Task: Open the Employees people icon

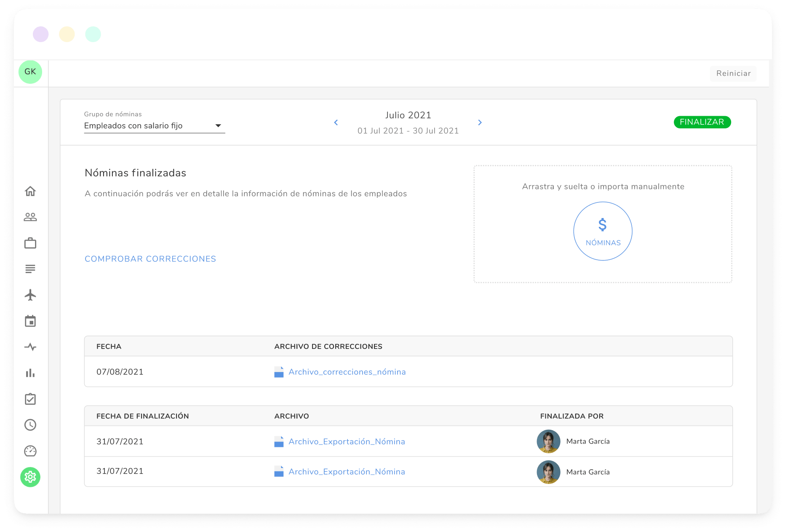Action: pos(30,217)
